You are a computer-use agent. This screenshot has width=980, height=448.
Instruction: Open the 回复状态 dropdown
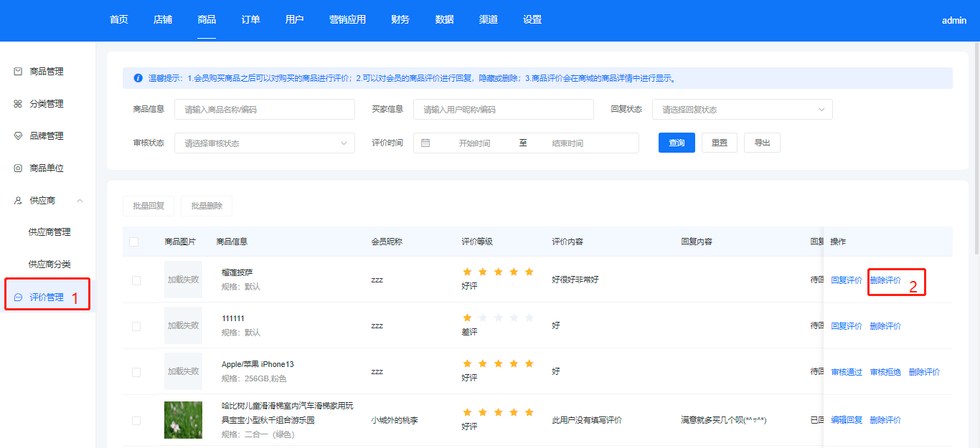(742, 110)
